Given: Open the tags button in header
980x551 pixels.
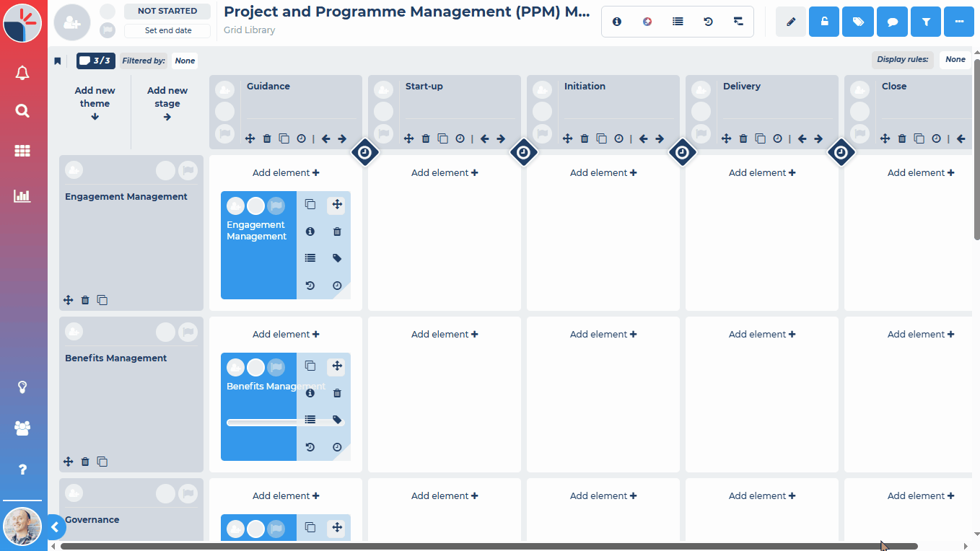Looking at the screenshot, I should (x=858, y=22).
